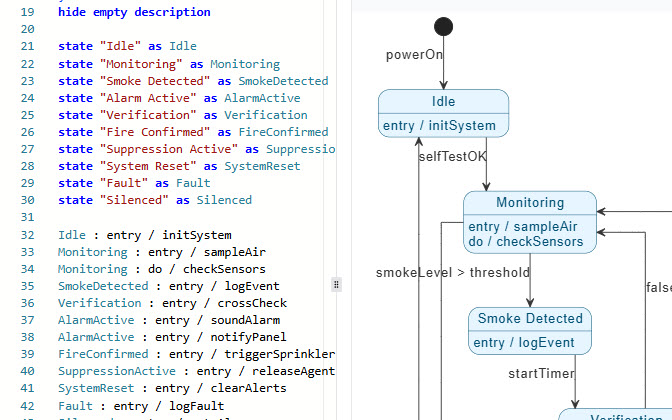Click the 'state "Fault" as Fault' line
672x420 pixels.
(134, 183)
